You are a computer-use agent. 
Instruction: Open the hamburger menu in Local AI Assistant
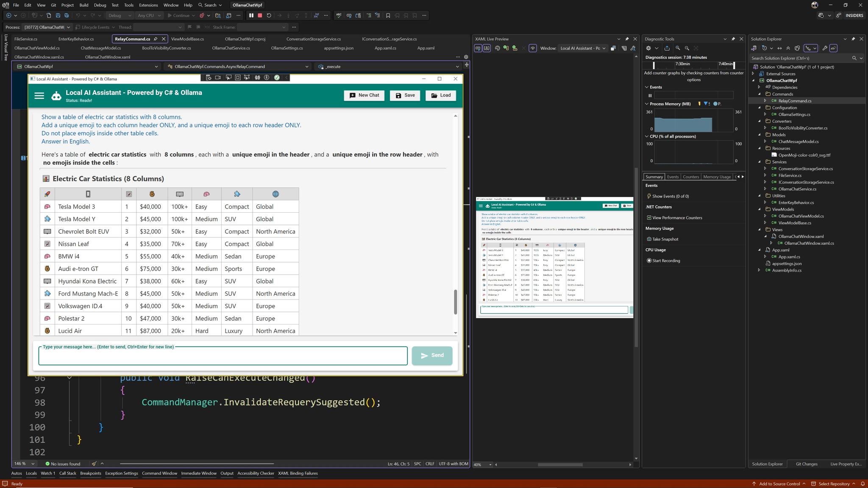point(39,96)
